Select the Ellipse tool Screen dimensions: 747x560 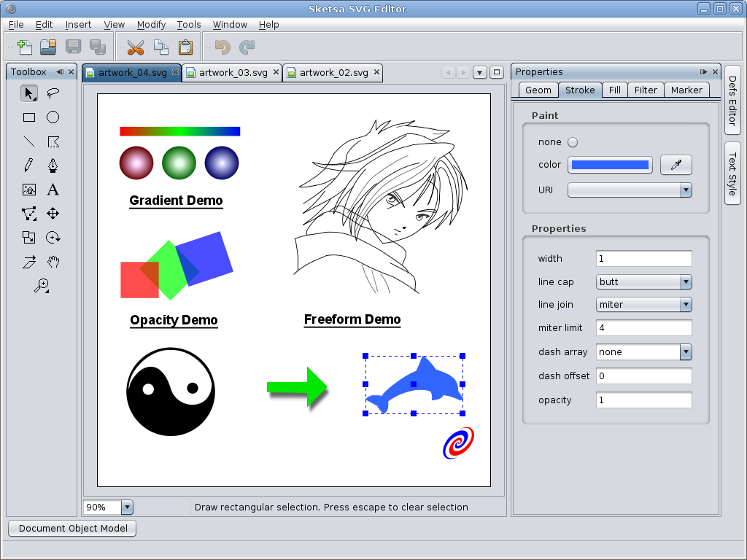click(53, 117)
